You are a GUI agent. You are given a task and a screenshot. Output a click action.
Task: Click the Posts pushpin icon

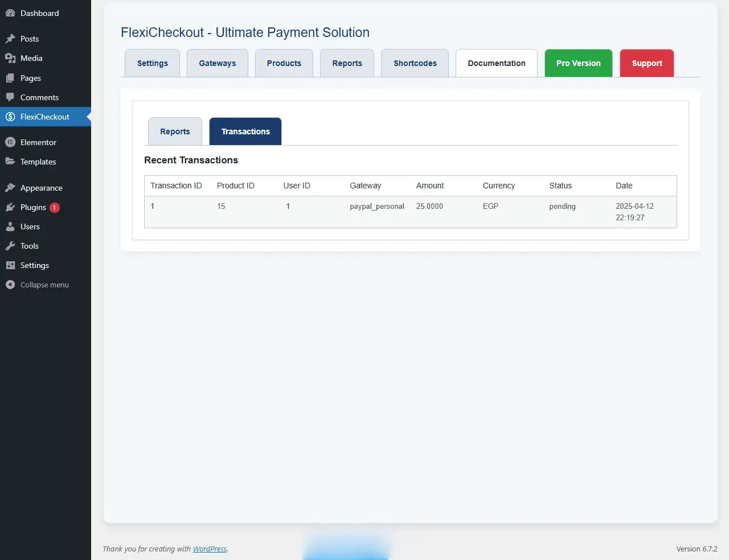click(10, 39)
